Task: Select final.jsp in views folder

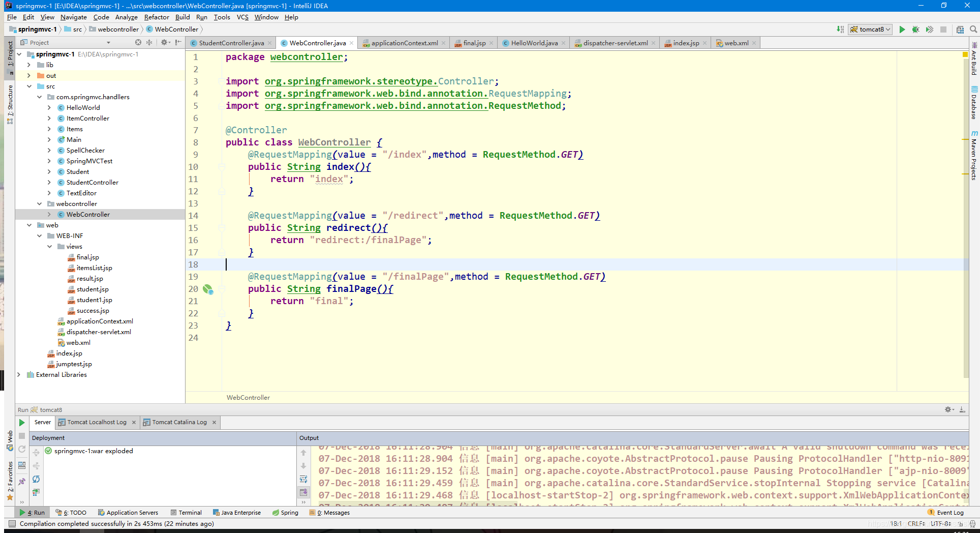Action: (x=87, y=257)
